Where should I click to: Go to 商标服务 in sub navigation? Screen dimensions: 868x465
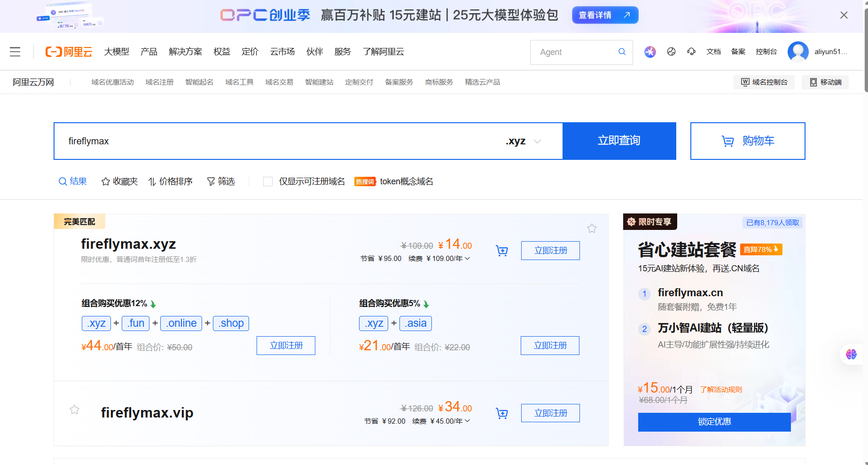(439, 82)
